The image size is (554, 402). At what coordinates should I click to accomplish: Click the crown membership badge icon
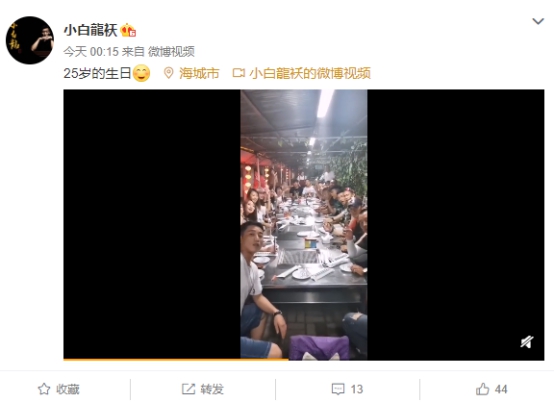point(128,30)
